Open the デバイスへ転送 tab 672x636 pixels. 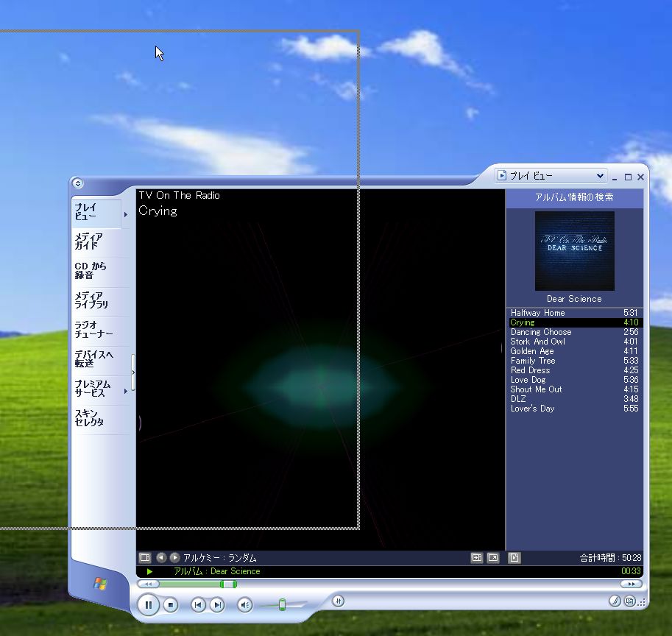100,359
